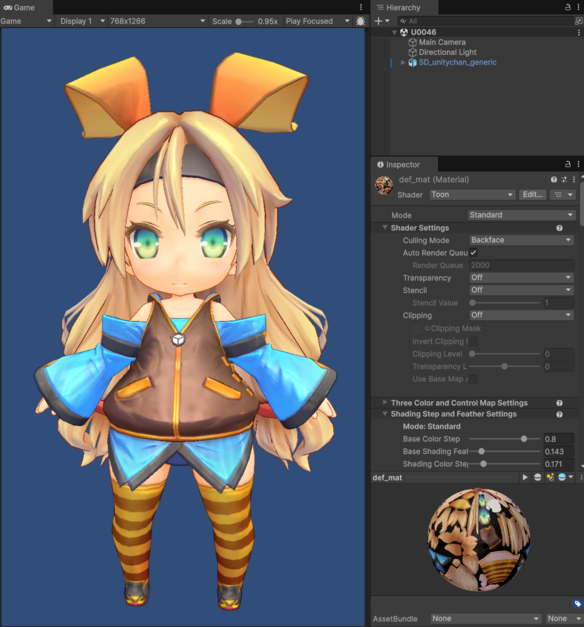Adjust the Base Color Step slider
This screenshot has height=627, width=584.
point(504,439)
